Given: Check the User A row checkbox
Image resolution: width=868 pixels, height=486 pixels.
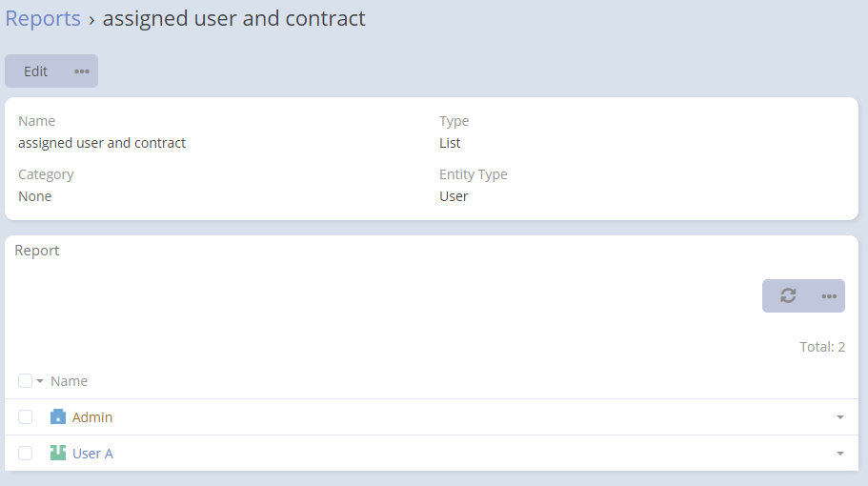Looking at the screenshot, I should (x=26, y=454).
